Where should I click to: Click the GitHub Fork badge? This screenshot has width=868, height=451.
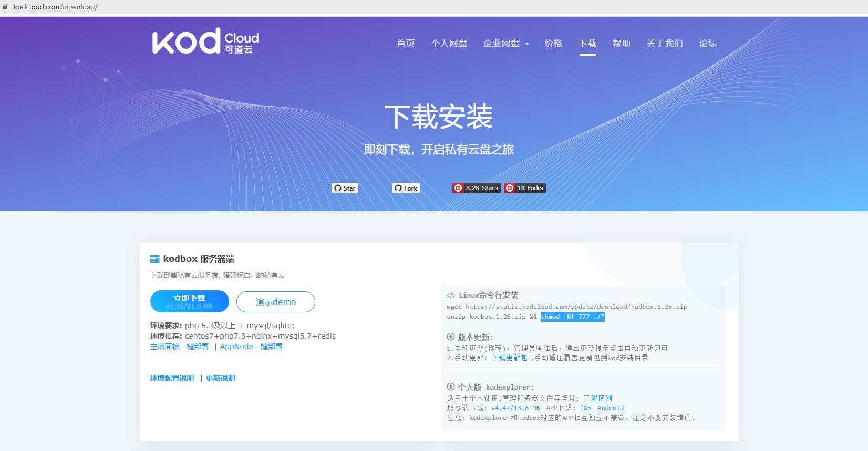coord(406,188)
